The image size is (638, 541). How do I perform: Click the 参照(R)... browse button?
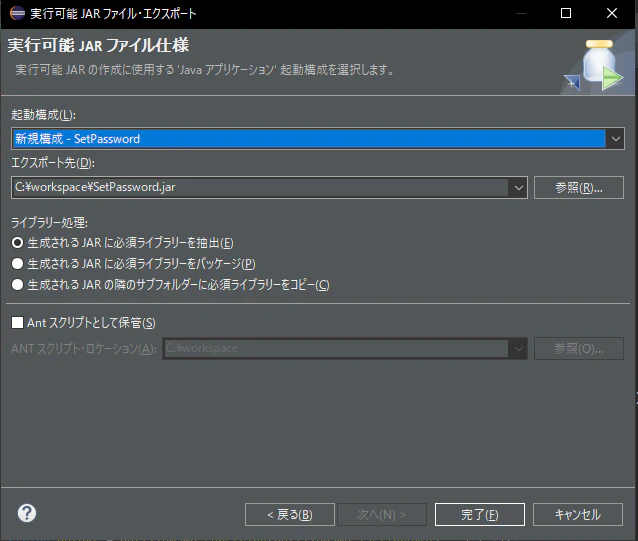point(579,188)
